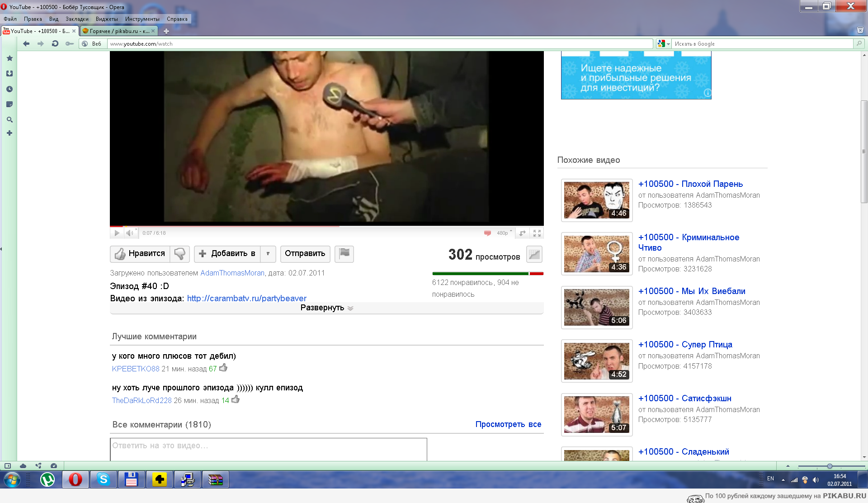Open the password wand key icon

(70, 43)
